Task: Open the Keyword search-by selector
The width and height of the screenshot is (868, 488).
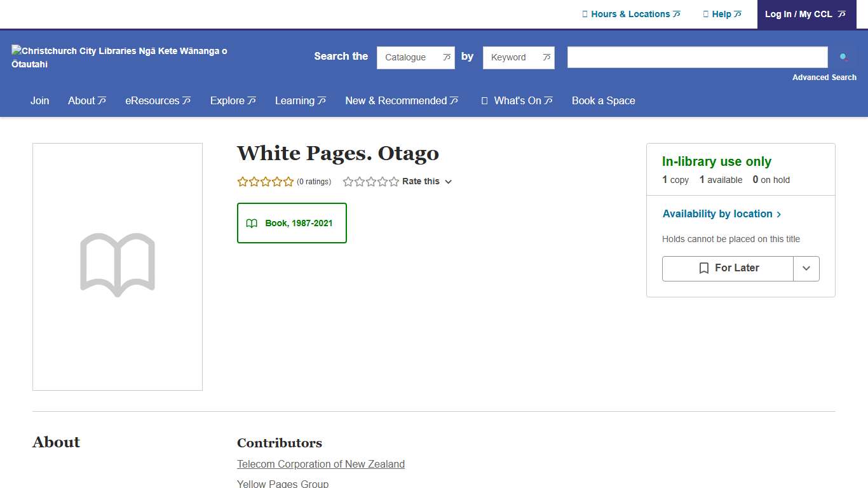Action: [519, 57]
